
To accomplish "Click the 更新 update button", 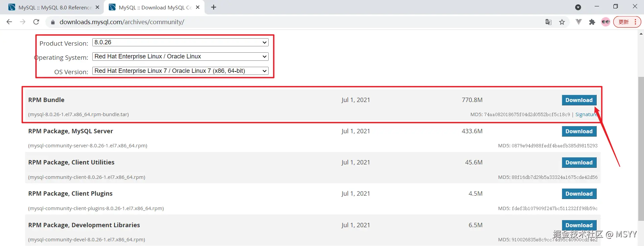I will [627, 22].
